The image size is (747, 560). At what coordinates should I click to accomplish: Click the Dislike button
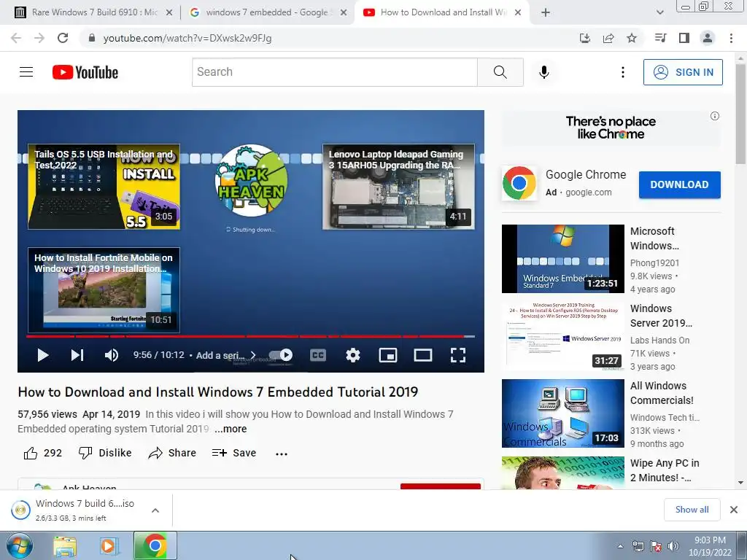point(105,453)
